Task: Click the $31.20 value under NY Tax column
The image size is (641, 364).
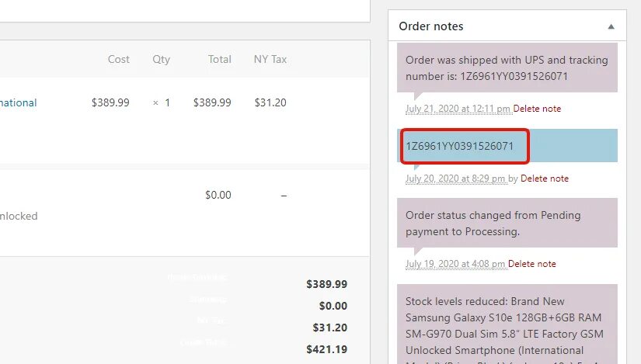Action: tap(270, 102)
